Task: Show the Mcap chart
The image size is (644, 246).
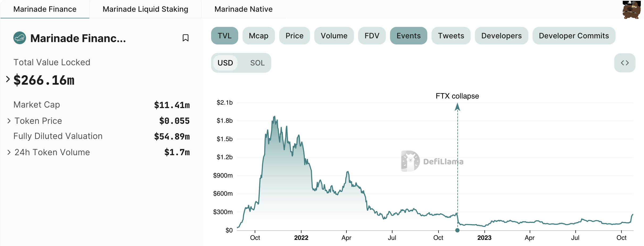Action: 258,35
